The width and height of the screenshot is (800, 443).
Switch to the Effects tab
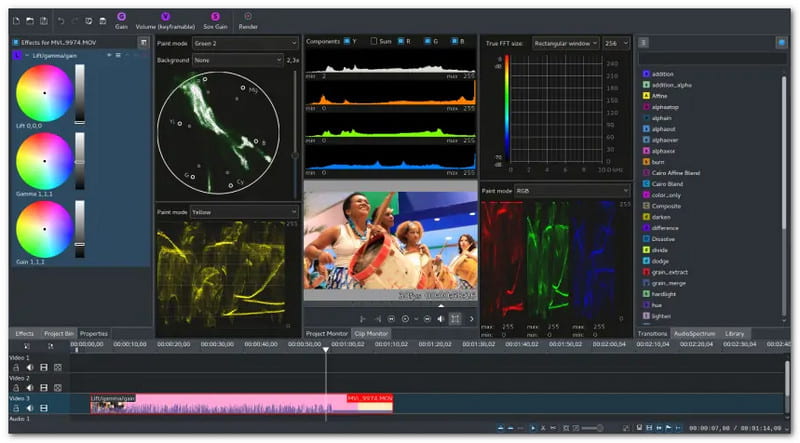(24, 333)
